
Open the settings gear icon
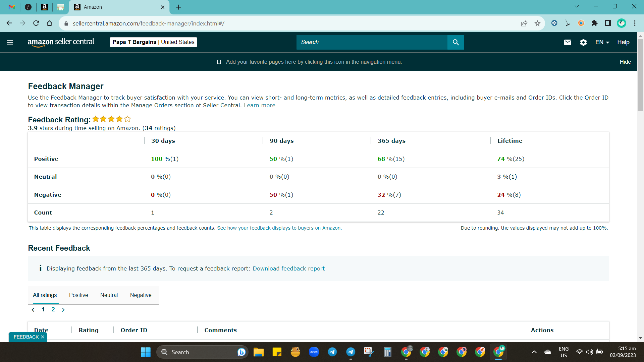point(583,42)
